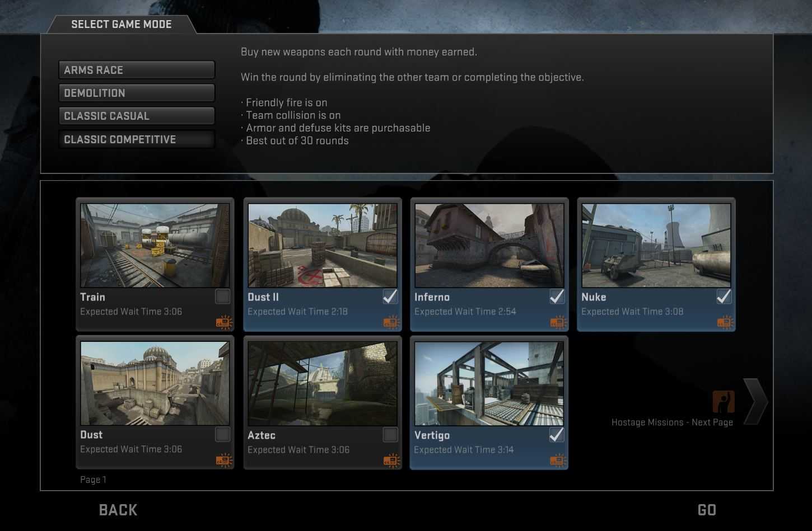Click 'Win the round by eliminating' description
The width and height of the screenshot is (812, 531).
point(412,77)
